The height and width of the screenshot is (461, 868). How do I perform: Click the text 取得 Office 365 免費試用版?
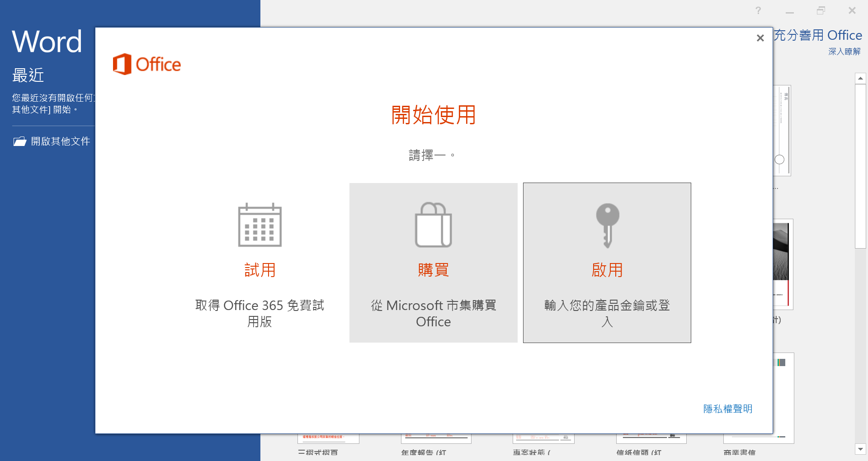click(260, 313)
